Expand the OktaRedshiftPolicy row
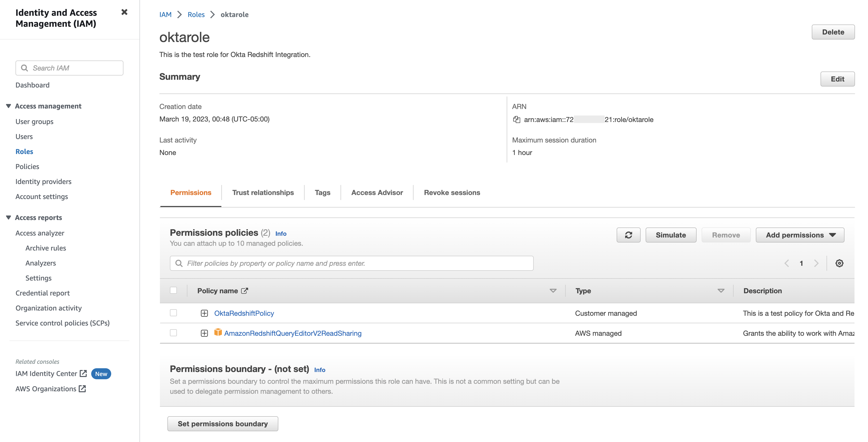 click(204, 313)
